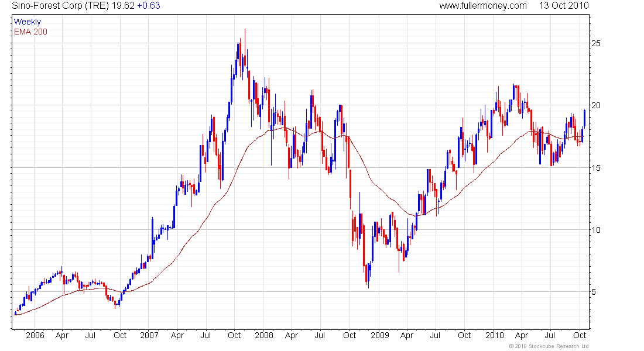This screenshot has width=644, height=351.
Task: Click the 2006 year axis label
Action: [x=35, y=335]
